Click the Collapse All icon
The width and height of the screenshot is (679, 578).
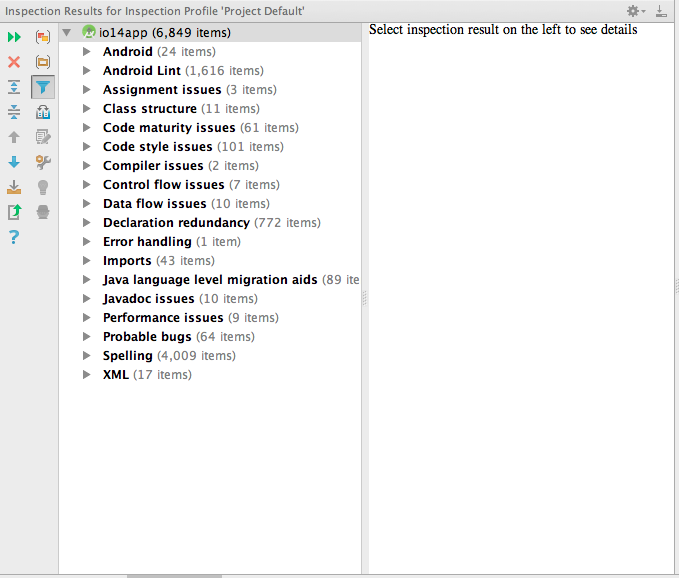14,112
